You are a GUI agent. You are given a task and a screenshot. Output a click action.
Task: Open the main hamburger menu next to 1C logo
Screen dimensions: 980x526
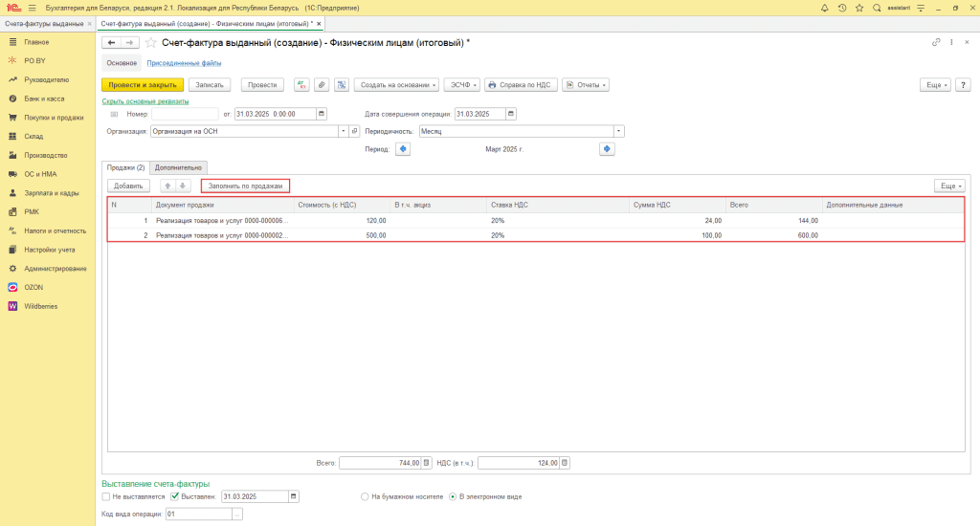pyautogui.click(x=32, y=8)
